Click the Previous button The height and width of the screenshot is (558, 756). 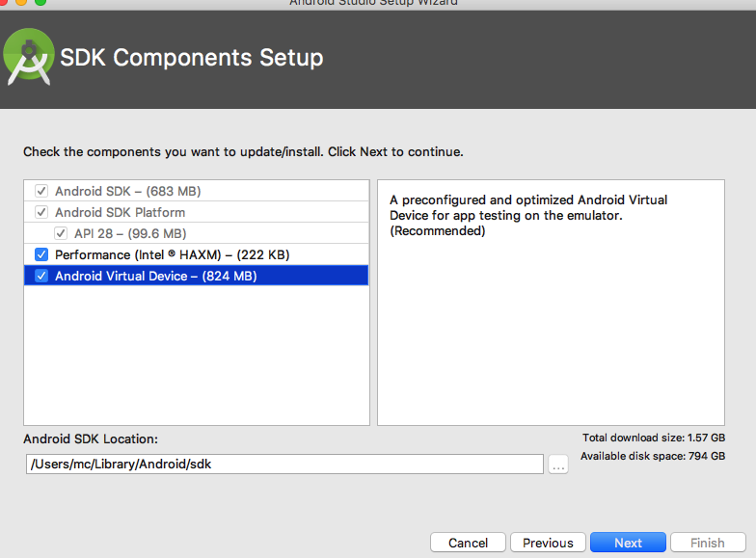point(548,543)
